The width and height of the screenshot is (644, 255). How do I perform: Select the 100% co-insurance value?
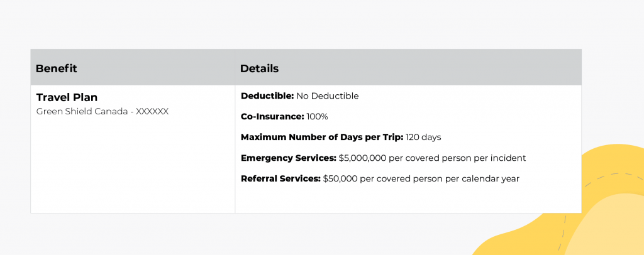click(317, 116)
